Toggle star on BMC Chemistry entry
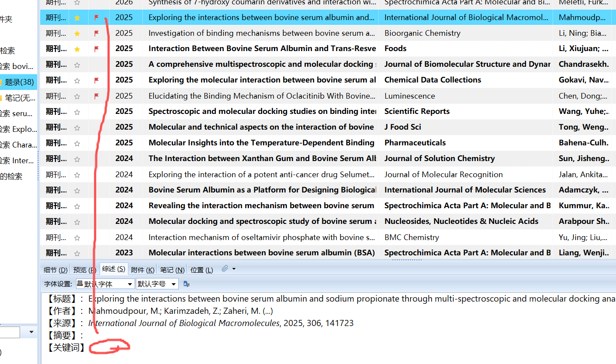 (77, 237)
